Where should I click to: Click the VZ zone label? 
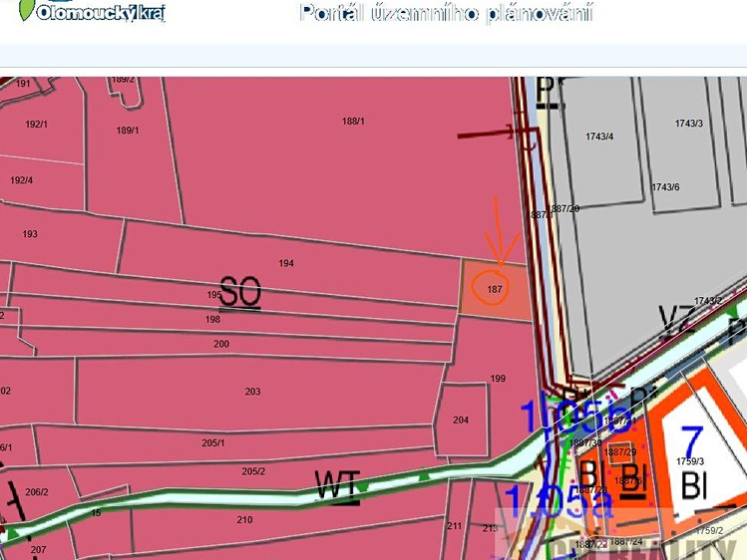click(x=677, y=322)
